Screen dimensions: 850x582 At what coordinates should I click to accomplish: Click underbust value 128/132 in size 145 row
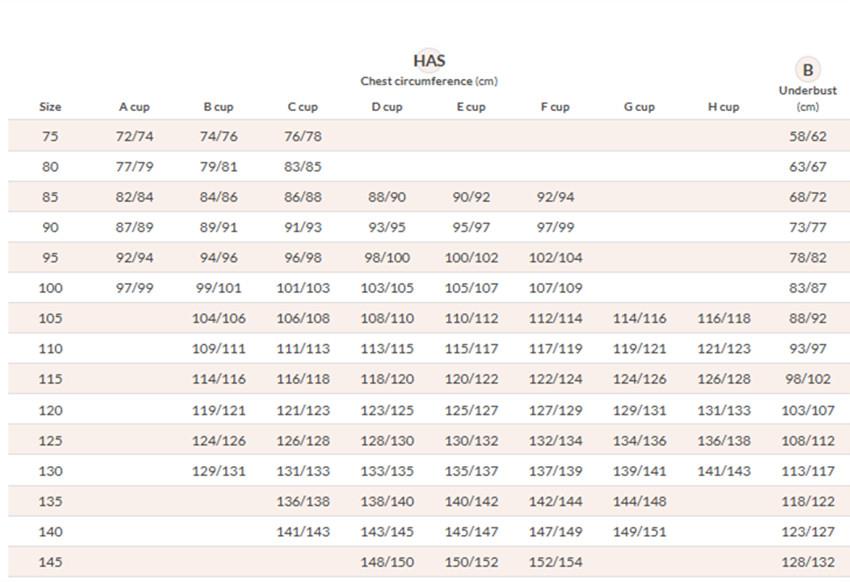807,562
